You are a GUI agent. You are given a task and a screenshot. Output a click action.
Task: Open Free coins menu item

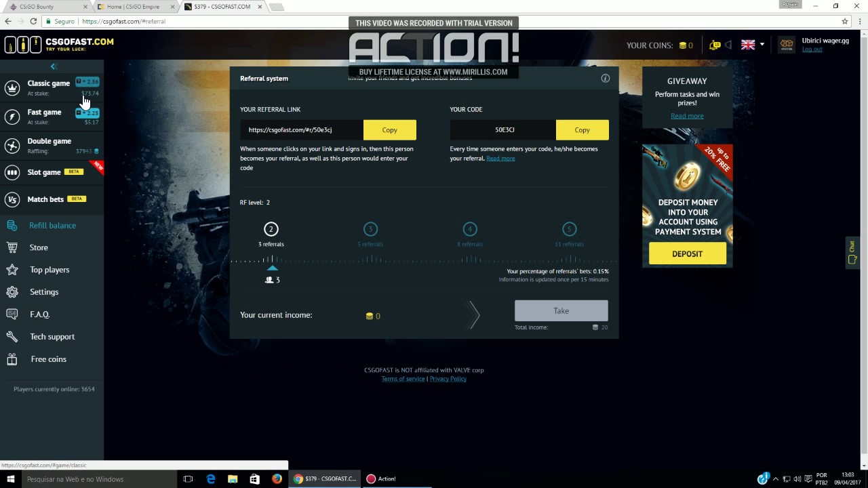49,359
